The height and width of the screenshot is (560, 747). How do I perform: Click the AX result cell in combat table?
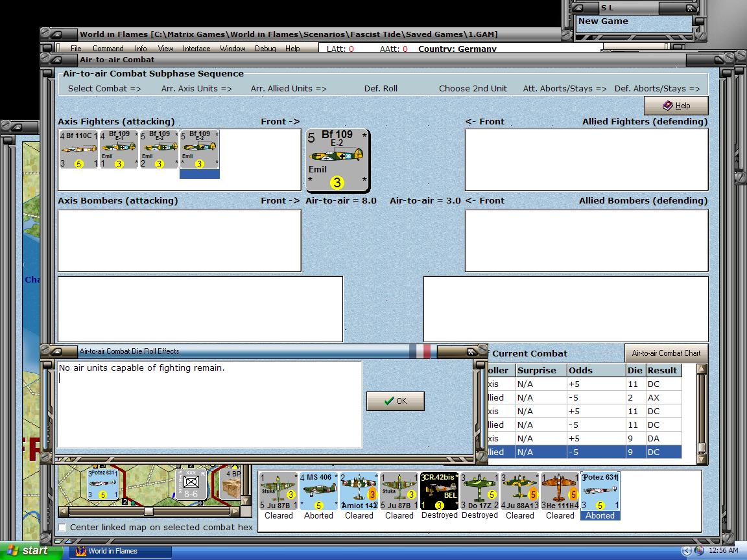pos(663,397)
